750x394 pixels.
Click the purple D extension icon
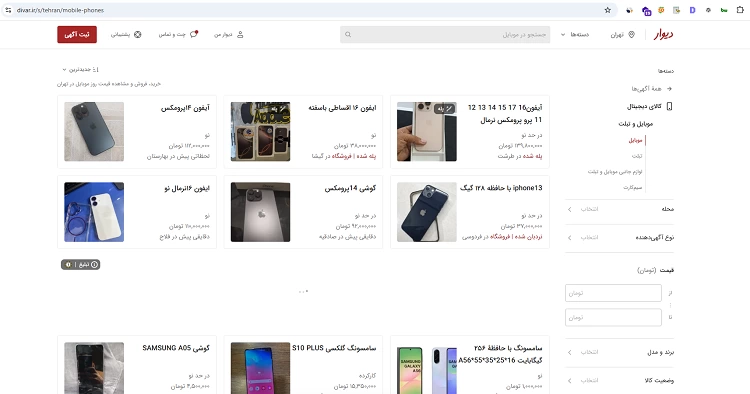coord(692,10)
